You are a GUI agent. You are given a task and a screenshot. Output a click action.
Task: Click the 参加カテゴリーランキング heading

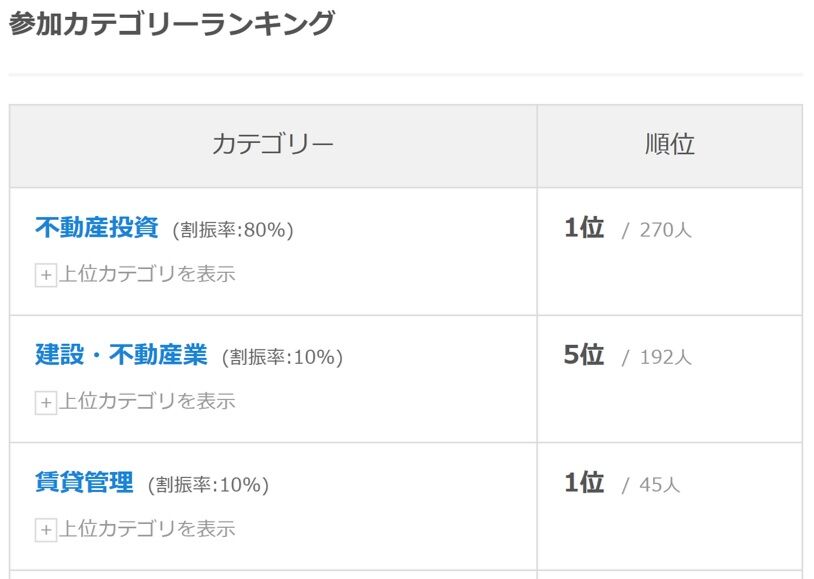point(171,24)
